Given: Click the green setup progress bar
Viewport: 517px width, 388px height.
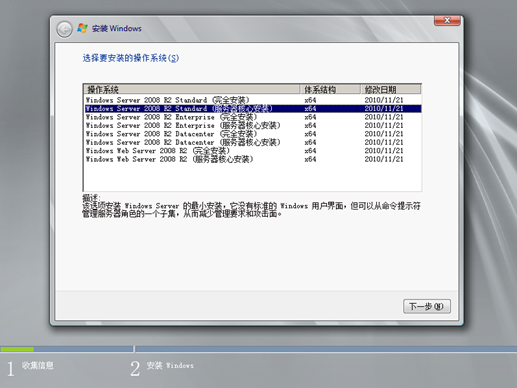Looking at the screenshot, I should coord(17,349).
